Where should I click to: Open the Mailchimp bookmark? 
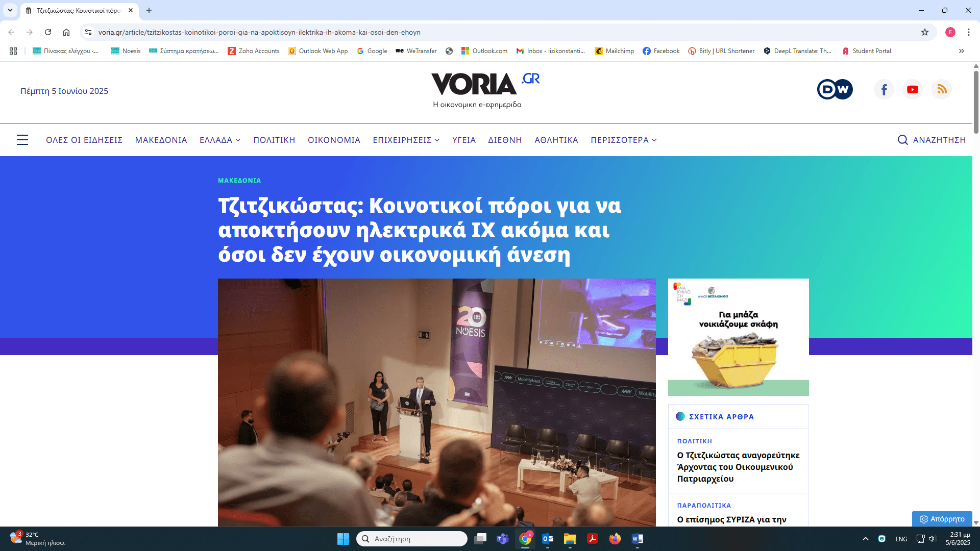pyautogui.click(x=615, y=51)
